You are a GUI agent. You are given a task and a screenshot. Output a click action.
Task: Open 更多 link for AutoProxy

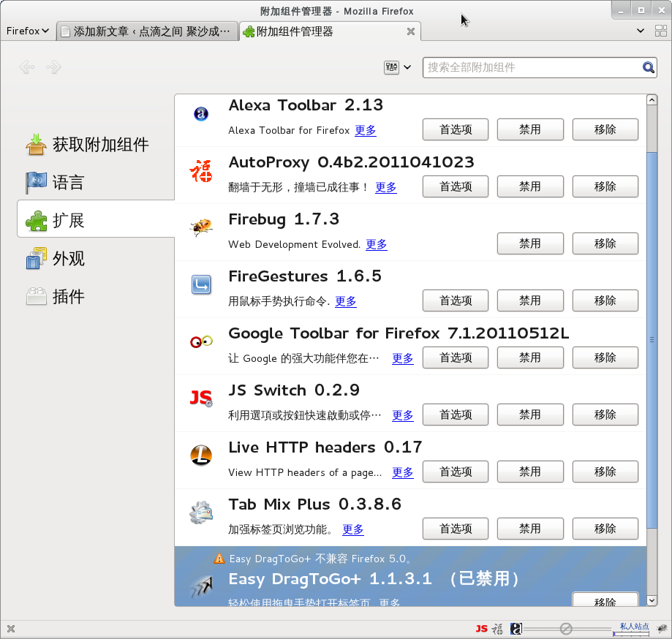(x=385, y=187)
